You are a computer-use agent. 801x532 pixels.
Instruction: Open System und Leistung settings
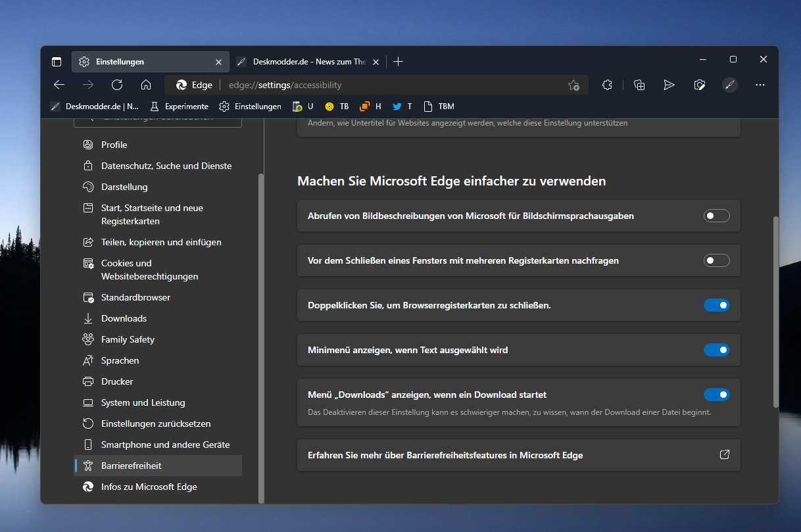[158, 402]
